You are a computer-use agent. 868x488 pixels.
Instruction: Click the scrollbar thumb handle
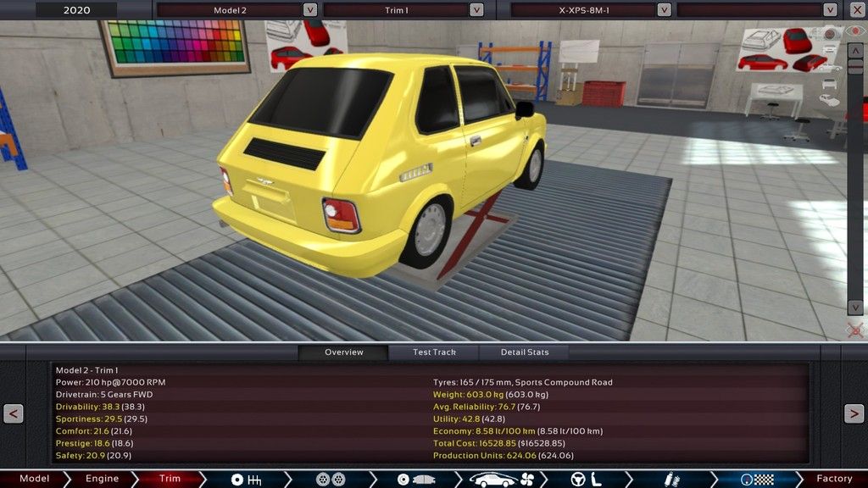855,66
